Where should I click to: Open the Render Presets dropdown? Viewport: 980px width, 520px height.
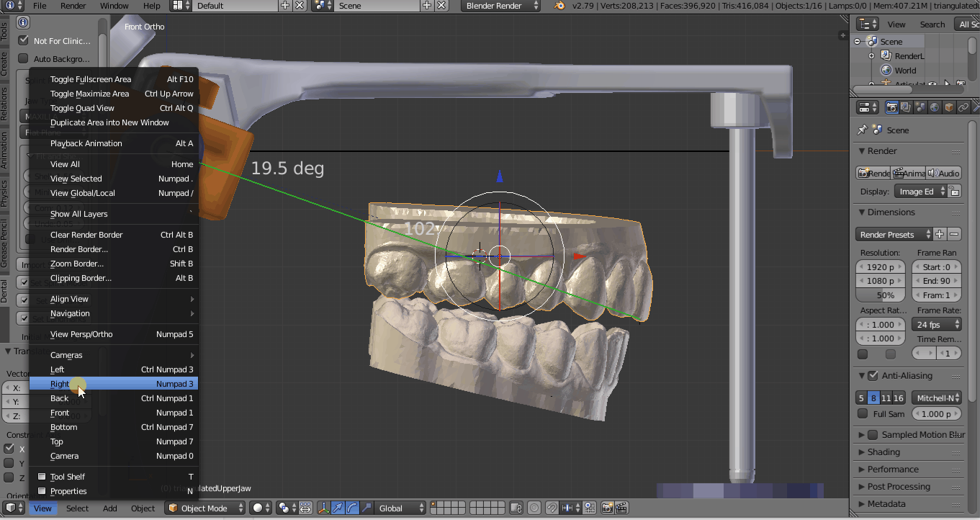(894, 234)
